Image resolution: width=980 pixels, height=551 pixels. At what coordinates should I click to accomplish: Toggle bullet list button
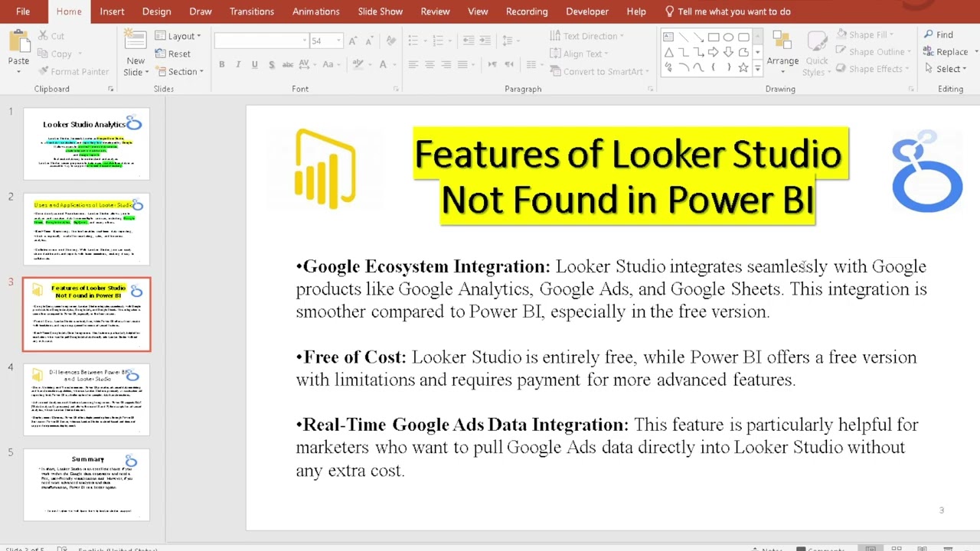(413, 41)
